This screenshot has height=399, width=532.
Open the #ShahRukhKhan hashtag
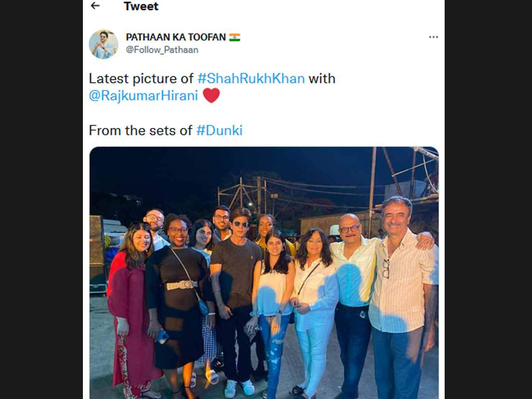[x=251, y=78]
